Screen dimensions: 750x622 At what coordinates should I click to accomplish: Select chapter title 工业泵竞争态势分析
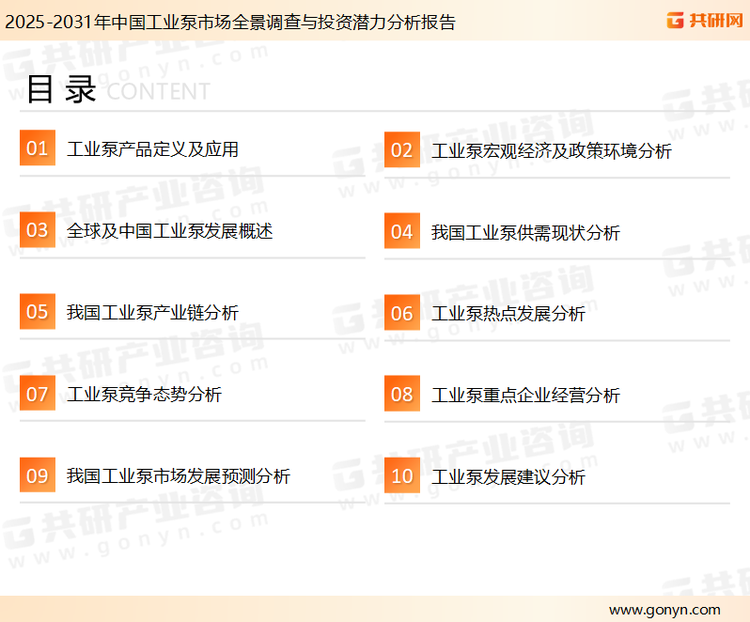(144, 395)
